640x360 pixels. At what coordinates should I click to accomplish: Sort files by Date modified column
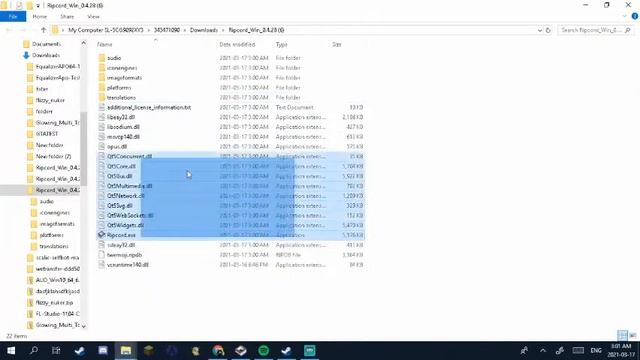click(x=237, y=44)
